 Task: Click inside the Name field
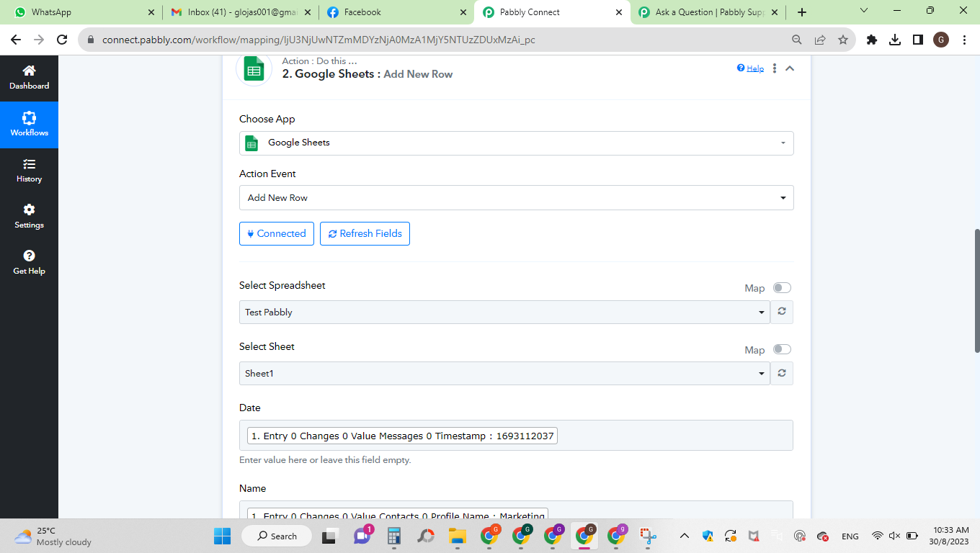coord(516,510)
